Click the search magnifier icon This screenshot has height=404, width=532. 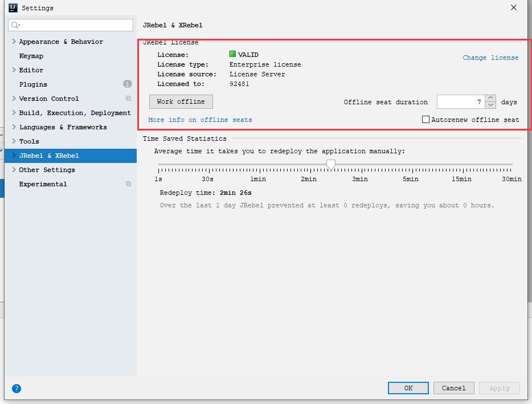[15, 25]
